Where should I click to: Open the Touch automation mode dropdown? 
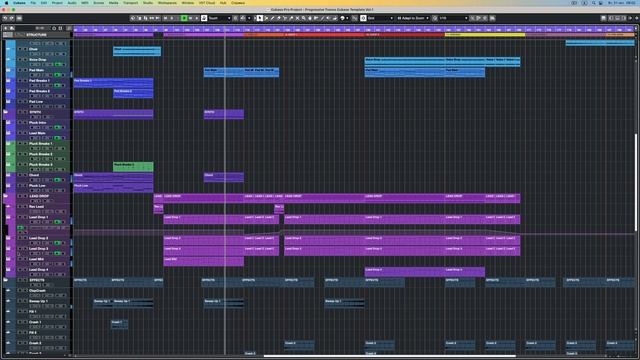[220, 18]
